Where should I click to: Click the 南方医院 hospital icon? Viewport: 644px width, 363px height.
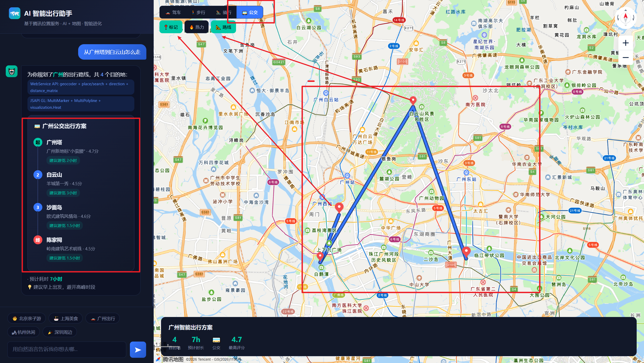pyautogui.click(x=475, y=98)
